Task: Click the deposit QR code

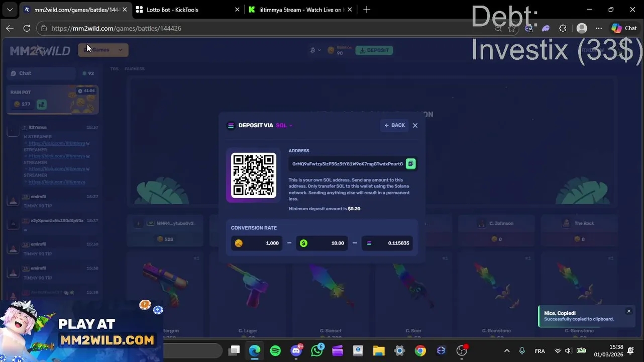Action: [x=254, y=175]
